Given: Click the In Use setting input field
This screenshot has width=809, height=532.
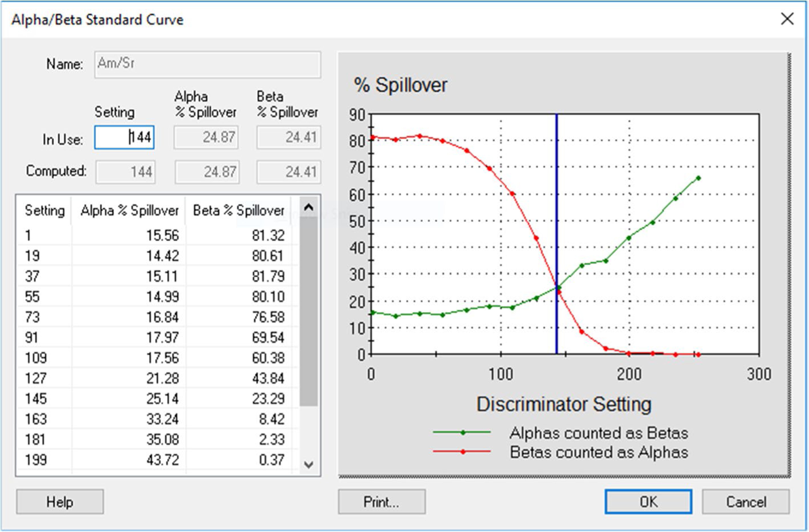Looking at the screenshot, I should (124, 137).
